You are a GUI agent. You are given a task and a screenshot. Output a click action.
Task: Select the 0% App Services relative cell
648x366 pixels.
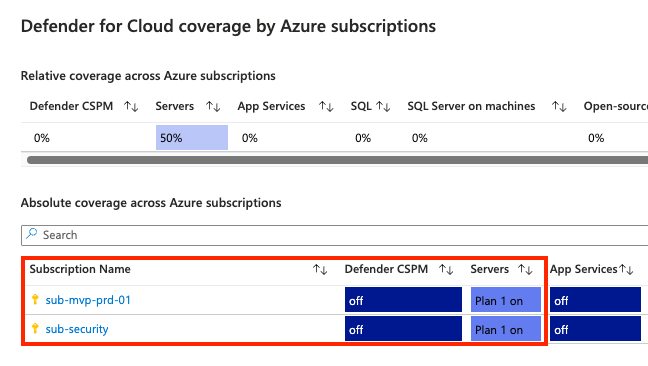(x=250, y=138)
